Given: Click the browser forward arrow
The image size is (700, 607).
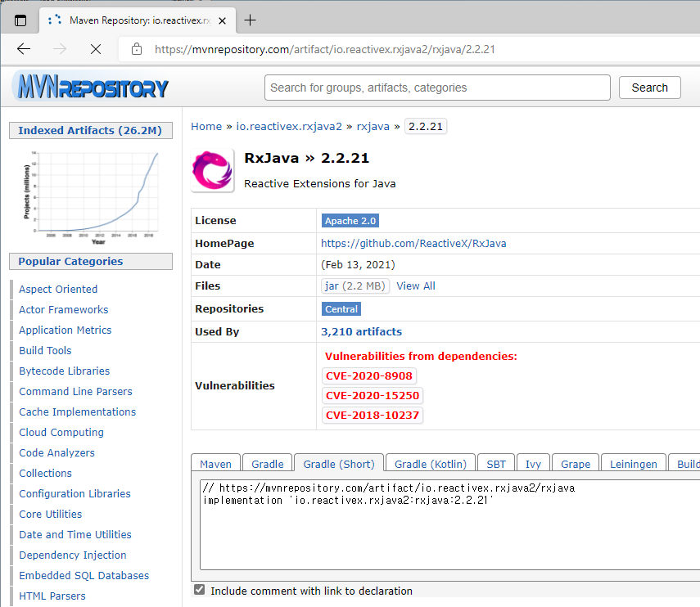Looking at the screenshot, I should pyautogui.click(x=60, y=49).
